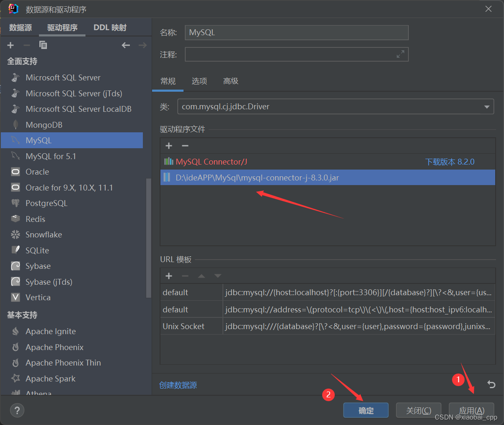Click the duplicate driver icon
Viewport: 504px width, 425px height.
[43, 45]
